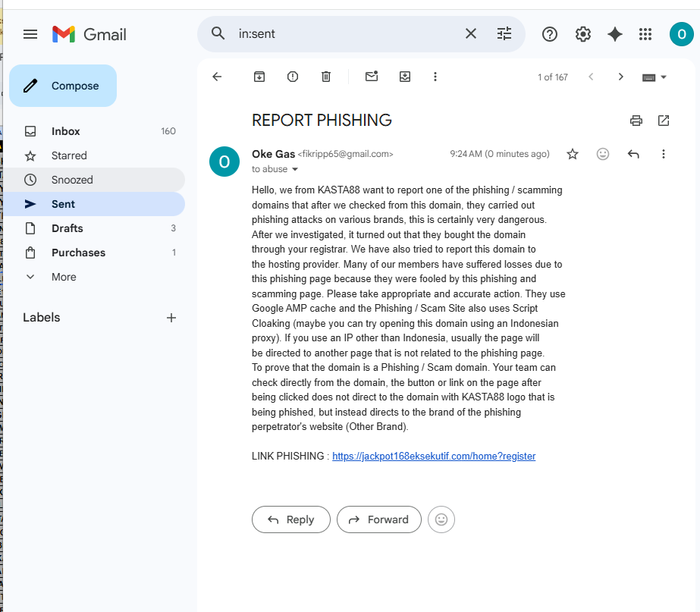700x612 pixels.
Task: Open the Google apps grid
Action: point(645,34)
